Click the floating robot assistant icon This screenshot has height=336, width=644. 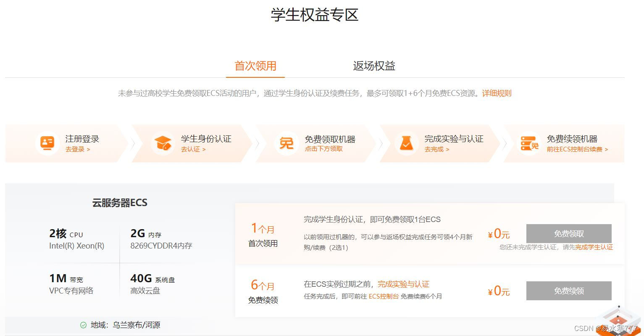[x=619, y=321]
